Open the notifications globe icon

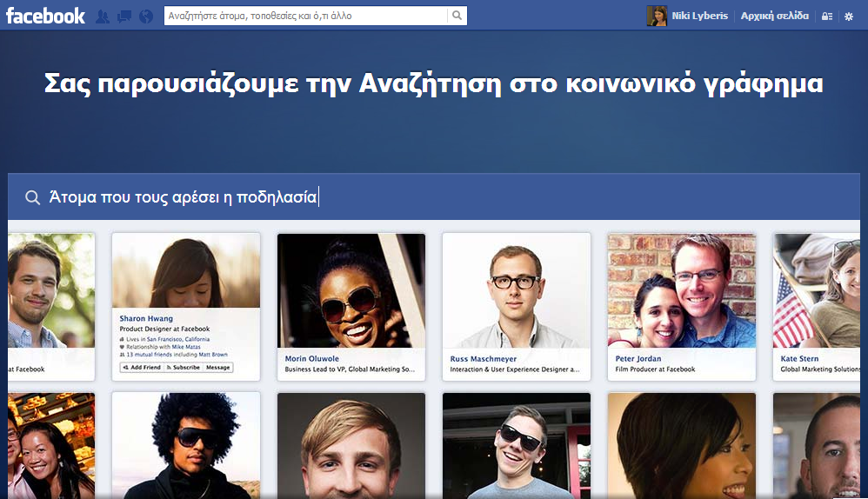(x=145, y=17)
